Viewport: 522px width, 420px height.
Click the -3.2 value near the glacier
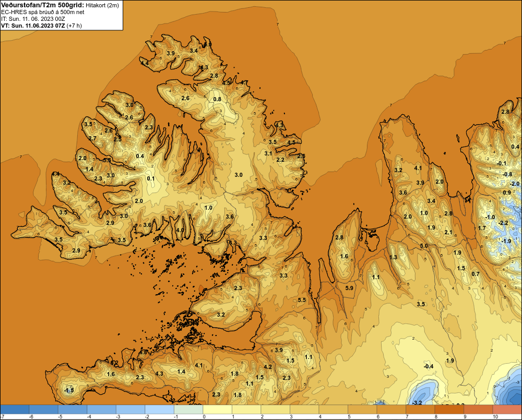pyautogui.click(x=417, y=403)
